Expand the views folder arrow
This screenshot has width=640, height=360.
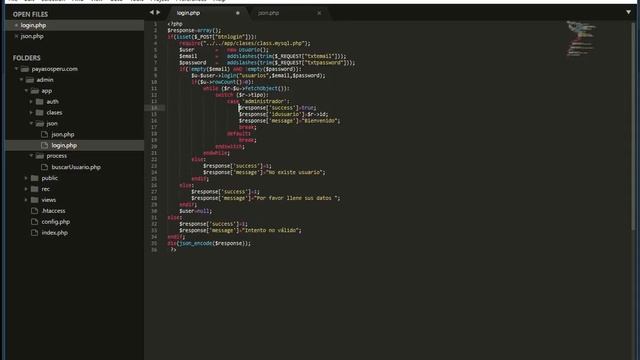tap(26, 200)
